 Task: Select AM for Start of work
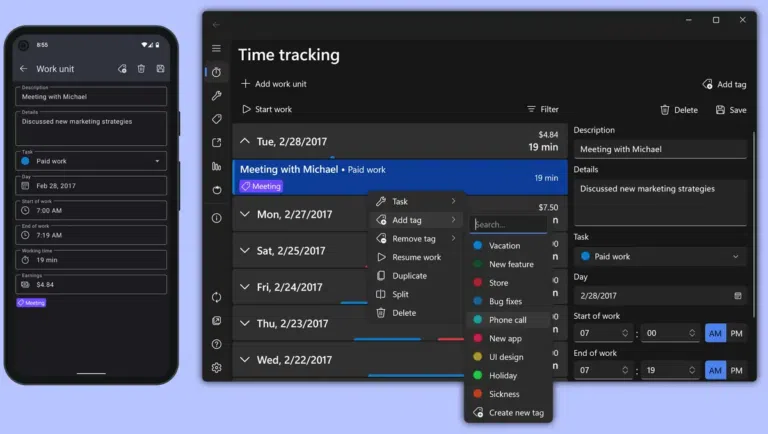pyautogui.click(x=715, y=333)
